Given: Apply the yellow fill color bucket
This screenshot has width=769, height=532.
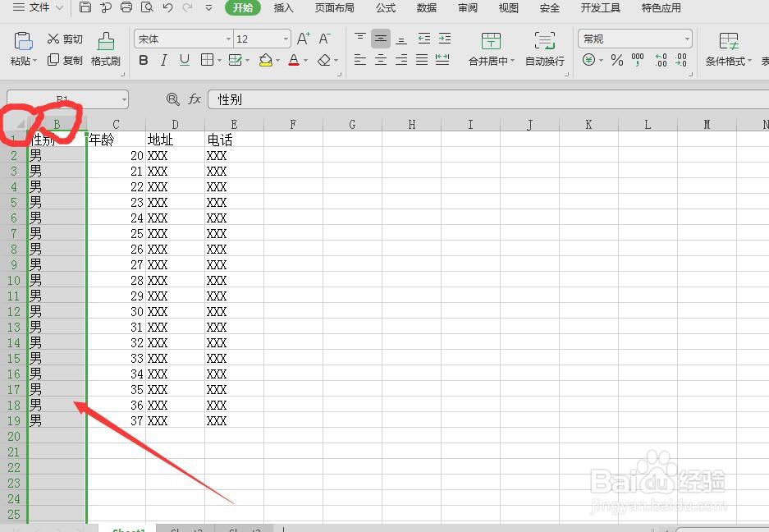Looking at the screenshot, I should 265,60.
